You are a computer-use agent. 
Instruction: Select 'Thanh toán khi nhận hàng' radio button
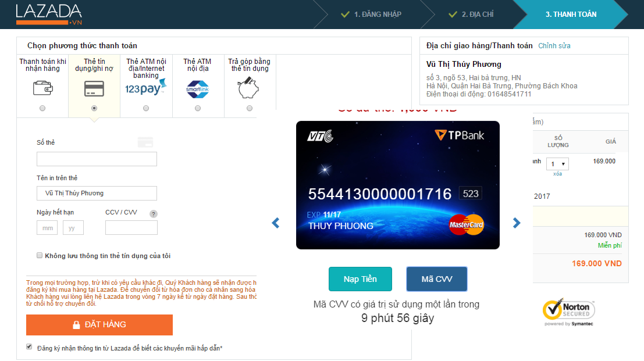point(42,108)
